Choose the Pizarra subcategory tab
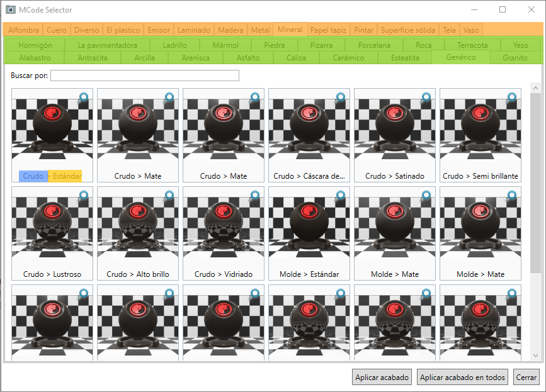 321,45
